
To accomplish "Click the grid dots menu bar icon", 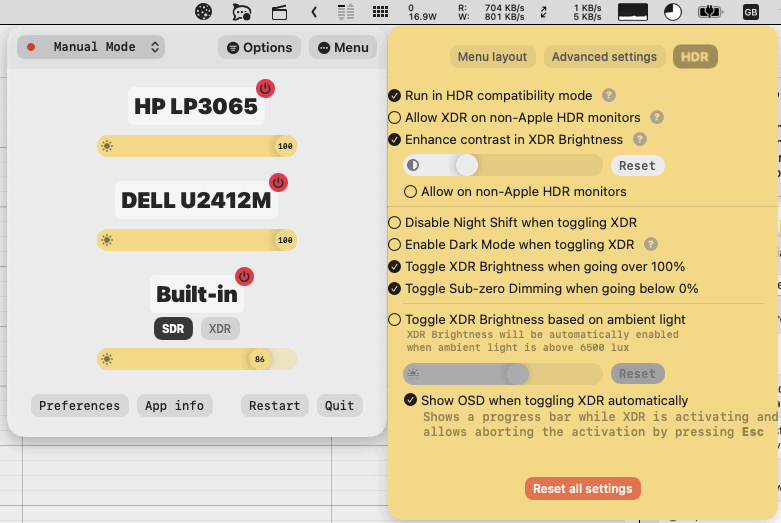I will coord(381,11).
